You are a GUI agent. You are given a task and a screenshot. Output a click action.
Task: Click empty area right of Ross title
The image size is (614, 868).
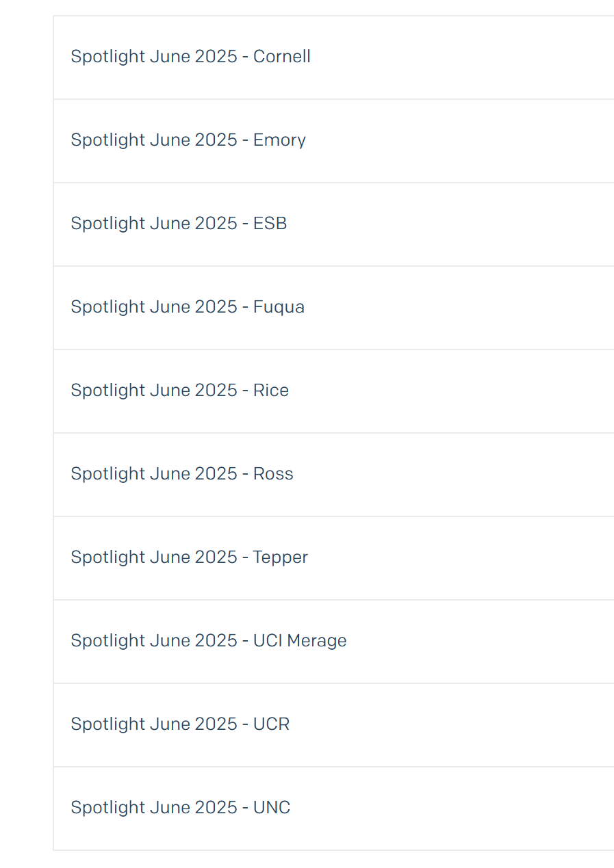pyautogui.click(x=465, y=474)
